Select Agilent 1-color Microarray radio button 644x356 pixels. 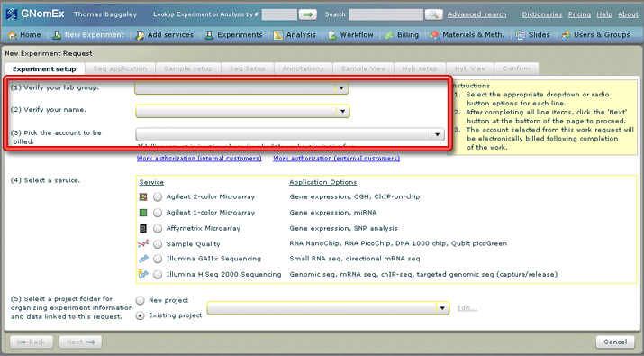click(x=158, y=213)
